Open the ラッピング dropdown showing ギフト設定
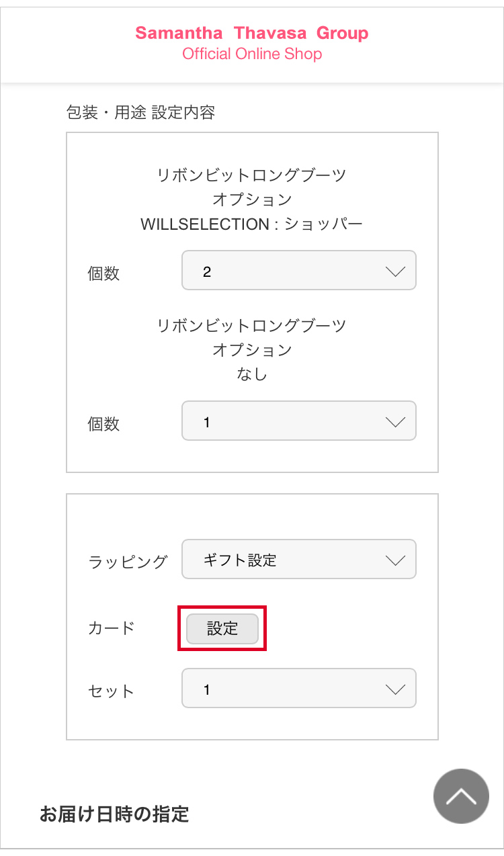504x856 pixels. [x=289, y=560]
